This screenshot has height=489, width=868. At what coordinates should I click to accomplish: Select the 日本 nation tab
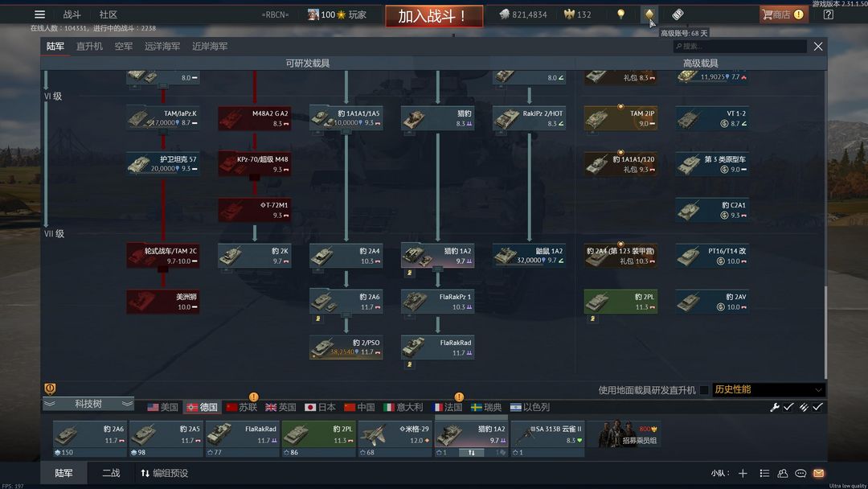pyautogui.click(x=321, y=407)
